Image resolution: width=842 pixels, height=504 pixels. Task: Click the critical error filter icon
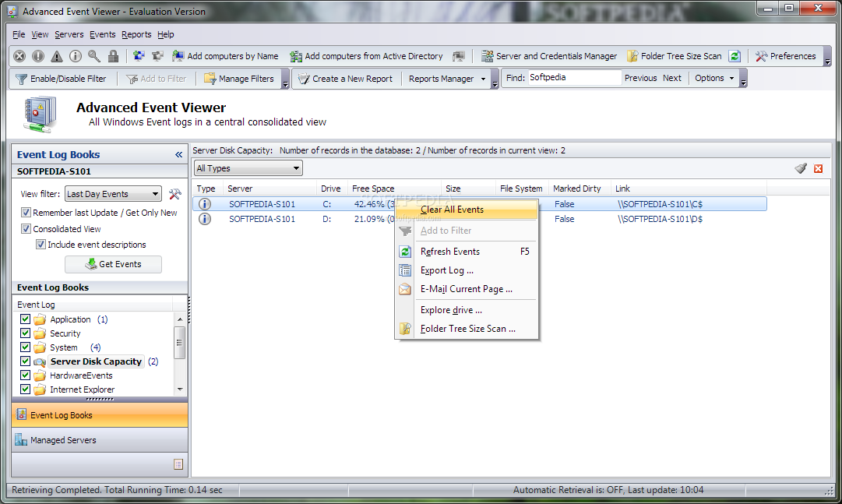click(19, 56)
